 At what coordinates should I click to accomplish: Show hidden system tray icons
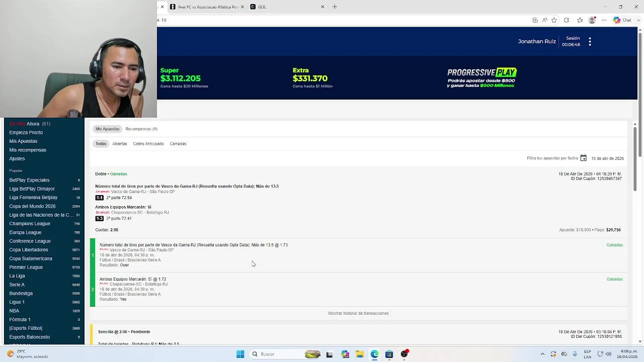click(542, 354)
